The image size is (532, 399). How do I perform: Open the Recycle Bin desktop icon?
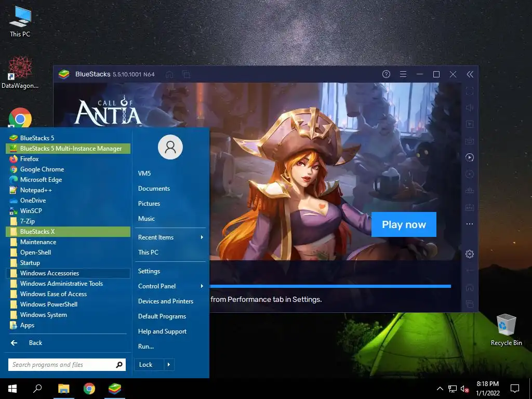(506, 330)
